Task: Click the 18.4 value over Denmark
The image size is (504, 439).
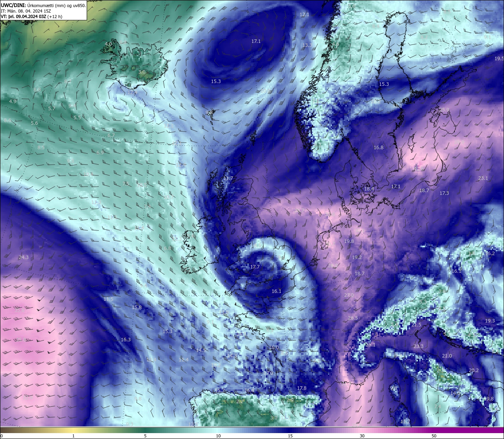Action: click(369, 189)
